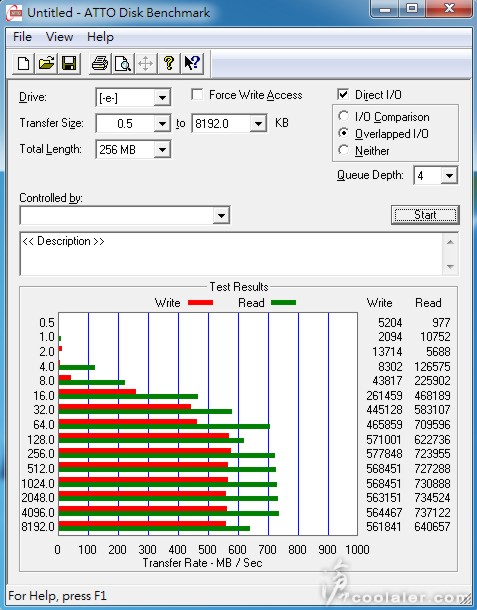Save results using the floppy disk icon

[69, 63]
